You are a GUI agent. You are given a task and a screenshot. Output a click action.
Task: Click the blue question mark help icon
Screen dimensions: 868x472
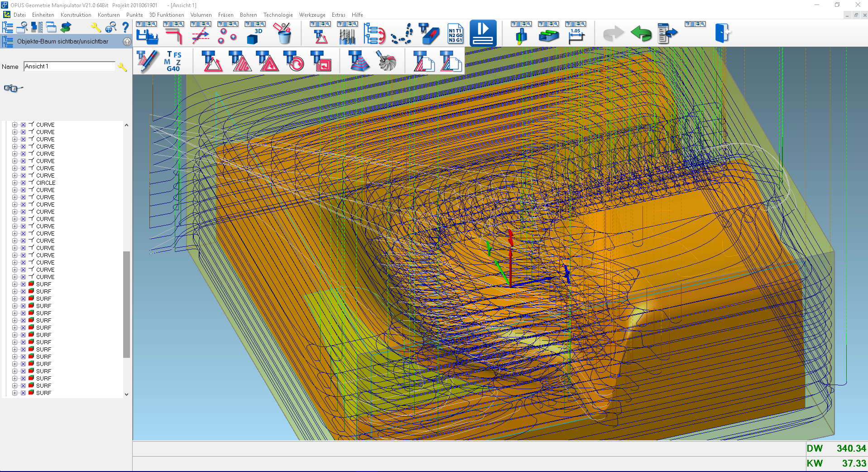(x=125, y=28)
